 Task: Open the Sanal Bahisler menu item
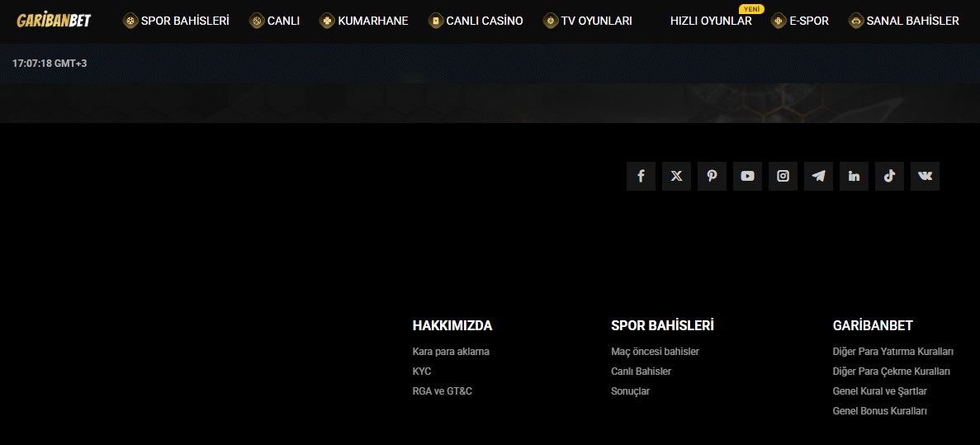[x=904, y=21]
